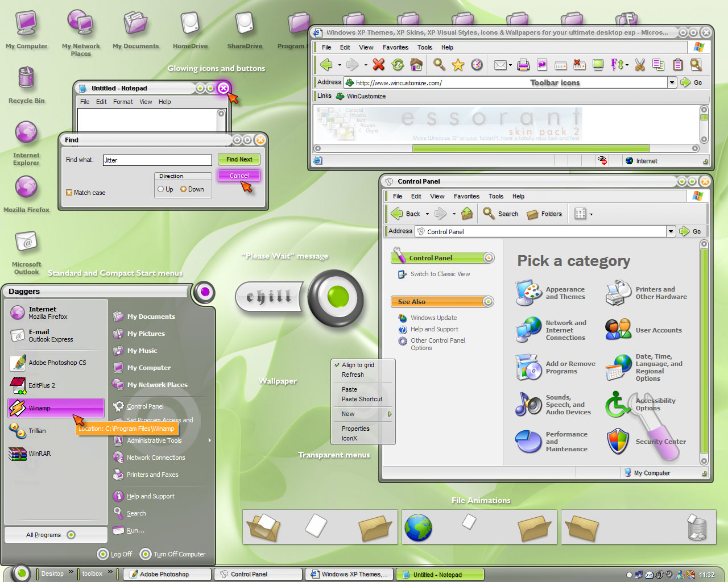Viewport: 728px width, 582px height.
Task: Expand Administrative Tools submenu in Start menu
Action: [x=162, y=440]
